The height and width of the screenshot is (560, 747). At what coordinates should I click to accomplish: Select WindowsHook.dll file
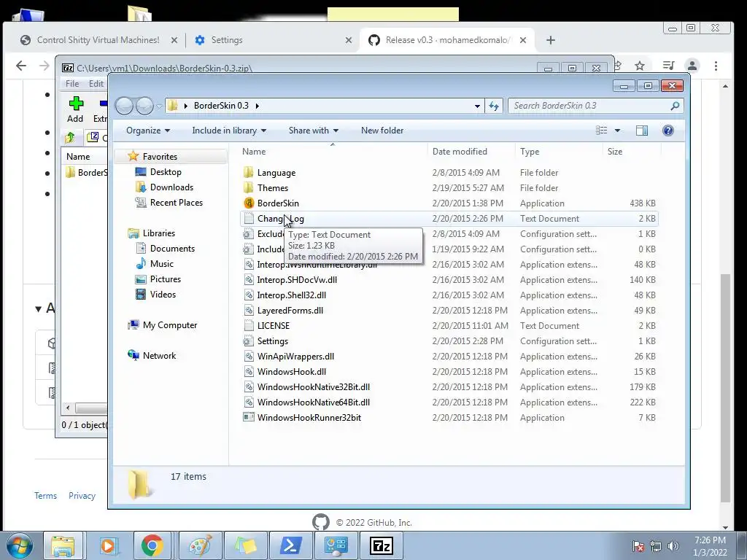tap(292, 371)
